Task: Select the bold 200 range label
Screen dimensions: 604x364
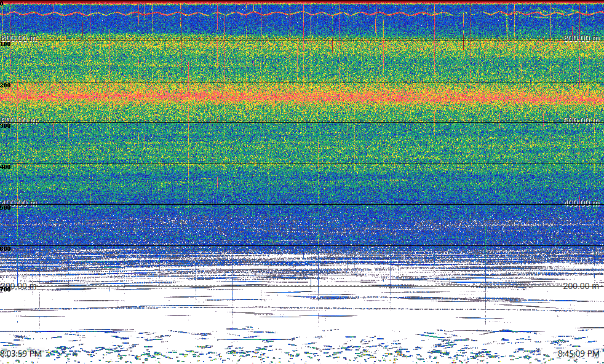Action: click(6, 85)
